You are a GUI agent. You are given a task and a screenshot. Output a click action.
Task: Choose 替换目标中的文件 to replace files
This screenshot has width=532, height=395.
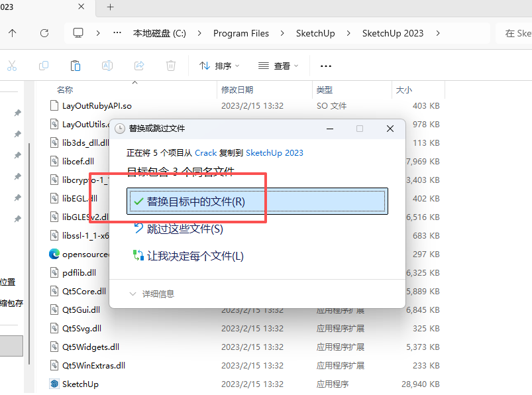point(195,200)
